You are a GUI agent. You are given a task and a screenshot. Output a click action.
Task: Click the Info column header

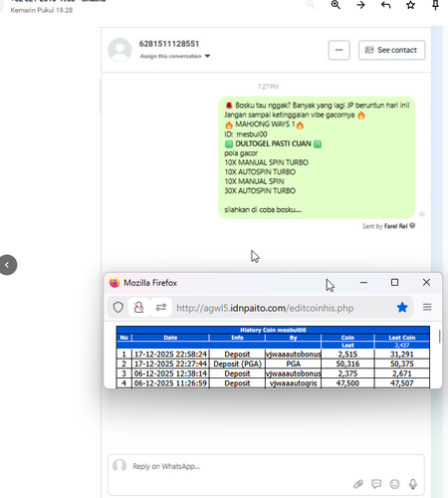click(x=237, y=338)
